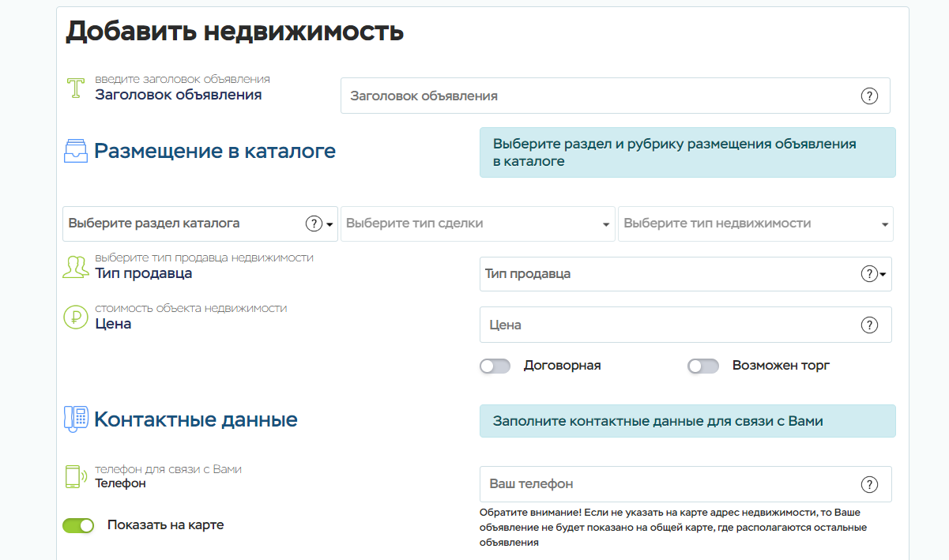This screenshot has width=949, height=560.
Task: Click the telephone Контактные данные icon
Action: pyautogui.click(x=76, y=419)
